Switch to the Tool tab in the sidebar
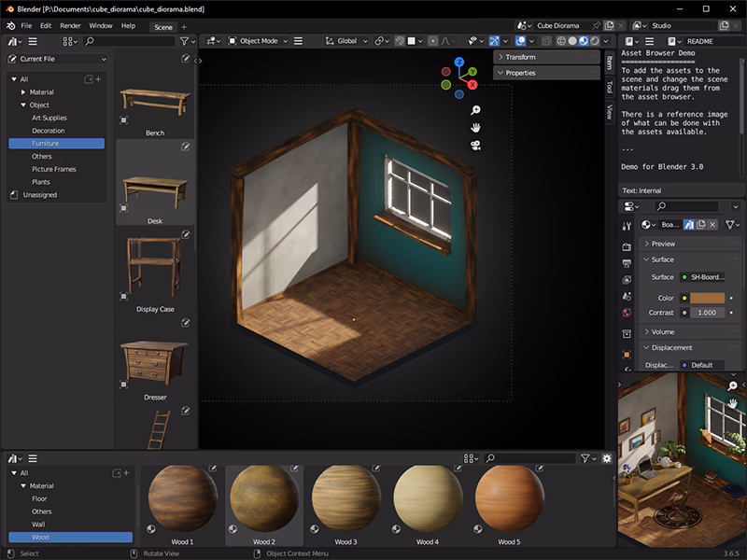This screenshot has width=747, height=560. (x=609, y=87)
